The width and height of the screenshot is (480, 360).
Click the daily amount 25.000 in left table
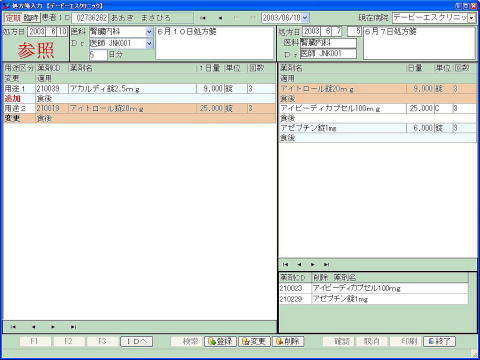point(210,108)
